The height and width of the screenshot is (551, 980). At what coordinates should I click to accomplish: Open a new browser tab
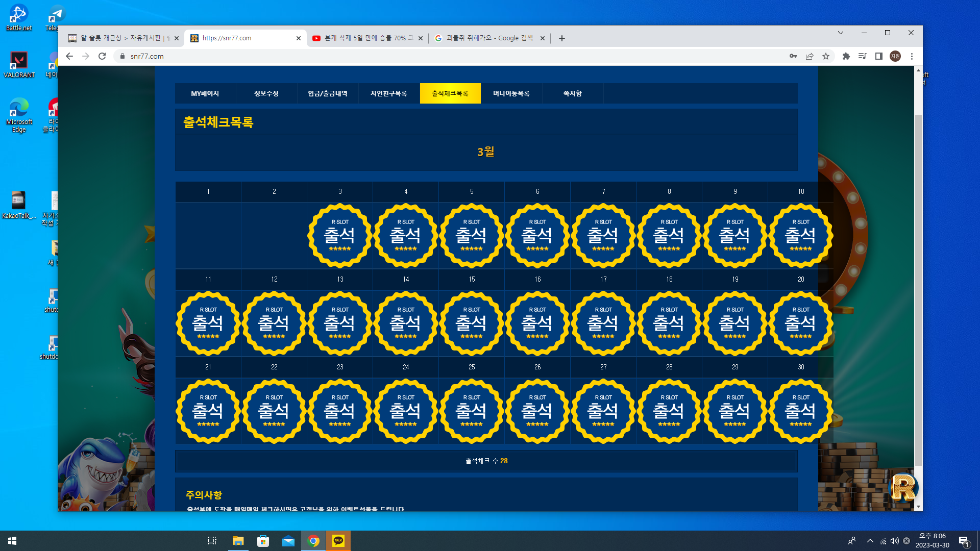click(562, 38)
